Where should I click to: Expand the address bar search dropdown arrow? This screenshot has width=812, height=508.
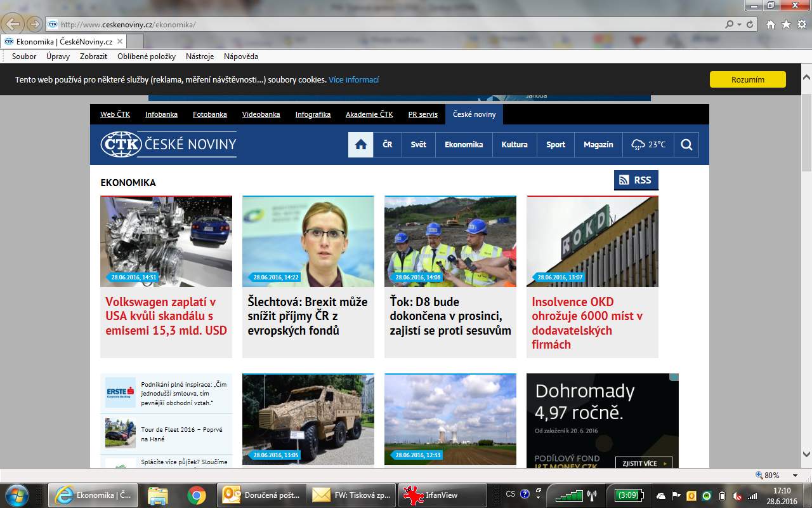pos(739,25)
